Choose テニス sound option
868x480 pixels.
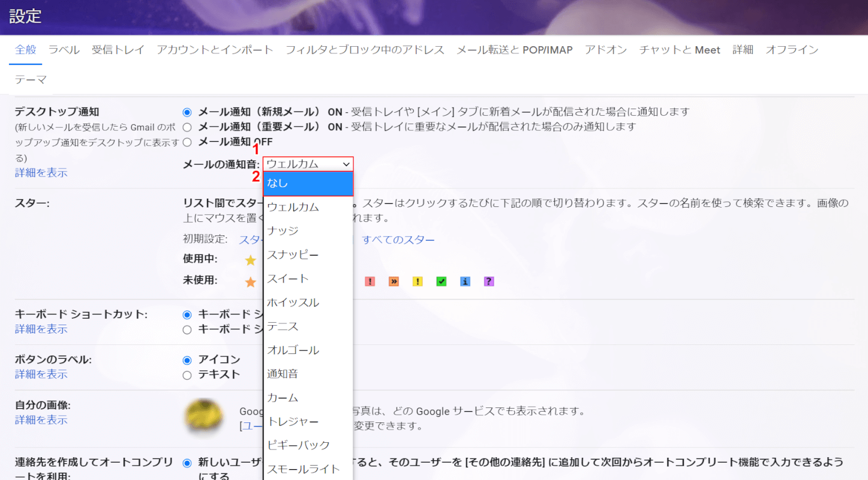(308, 326)
